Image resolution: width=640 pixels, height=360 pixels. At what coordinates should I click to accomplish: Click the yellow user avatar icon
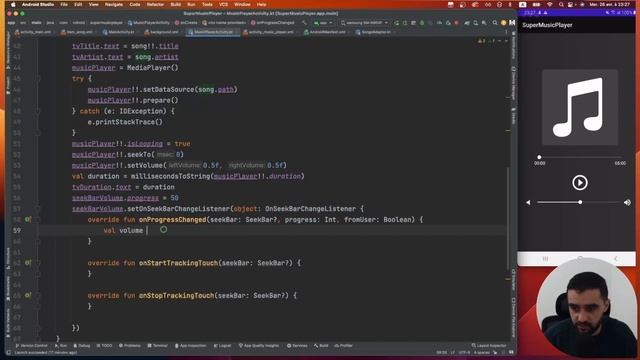pyautogui.click(x=504, y=23)
